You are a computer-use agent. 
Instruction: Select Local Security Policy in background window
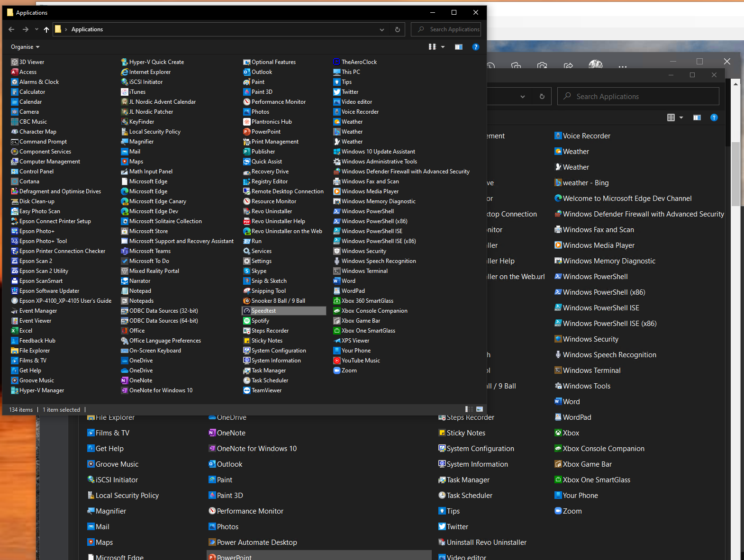pos(123,496)
